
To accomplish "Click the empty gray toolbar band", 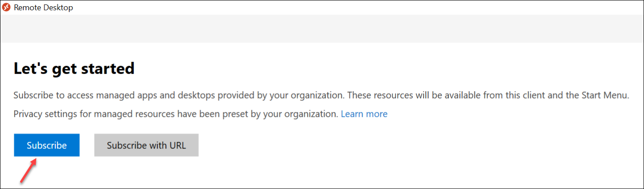I will coord(322,29).
